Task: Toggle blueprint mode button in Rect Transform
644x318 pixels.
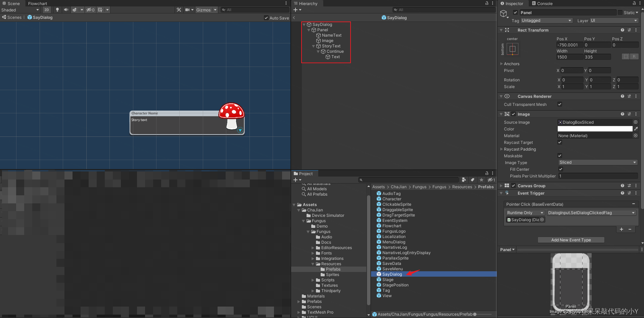Action: [x=626, y=56]
